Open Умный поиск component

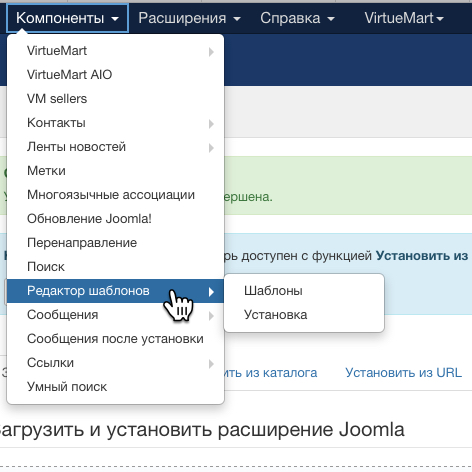(x=115, y=387)
